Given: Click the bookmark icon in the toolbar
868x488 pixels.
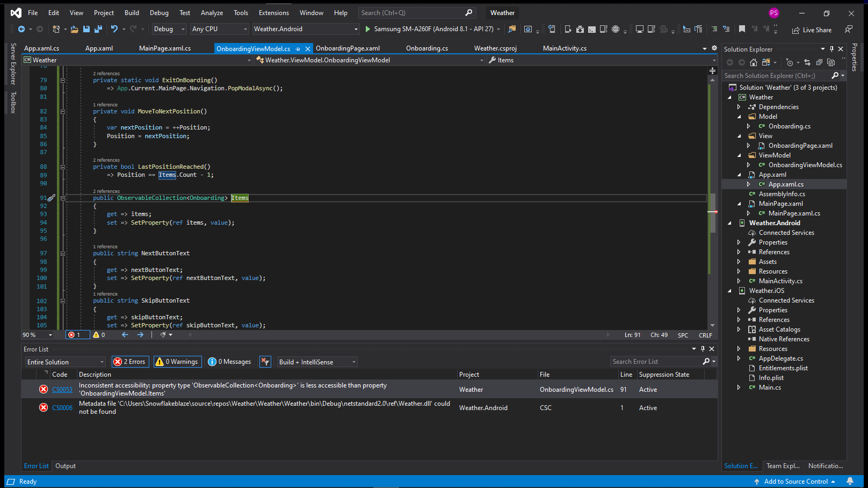Looking at the screenshot, I should point(742,29).
